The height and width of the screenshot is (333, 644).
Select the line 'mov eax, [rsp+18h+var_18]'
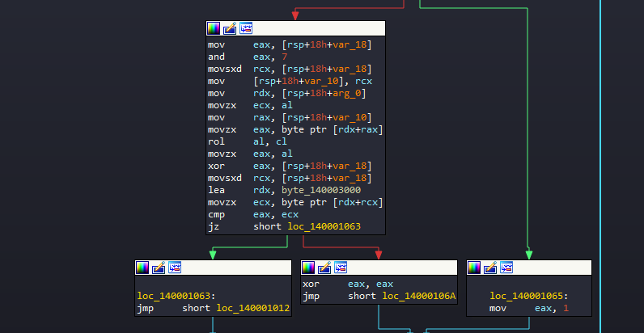click(290, 44)
